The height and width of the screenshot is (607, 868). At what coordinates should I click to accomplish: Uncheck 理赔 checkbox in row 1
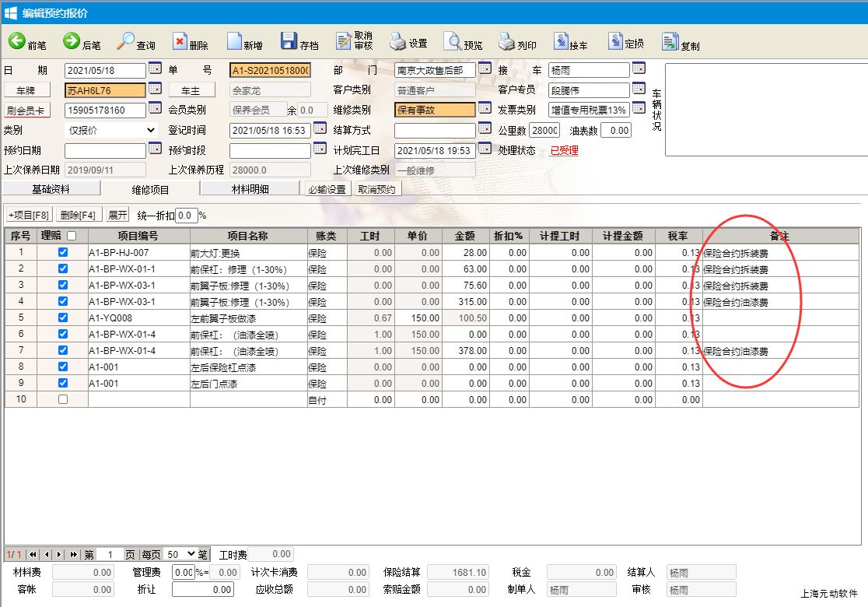(63, 252)
